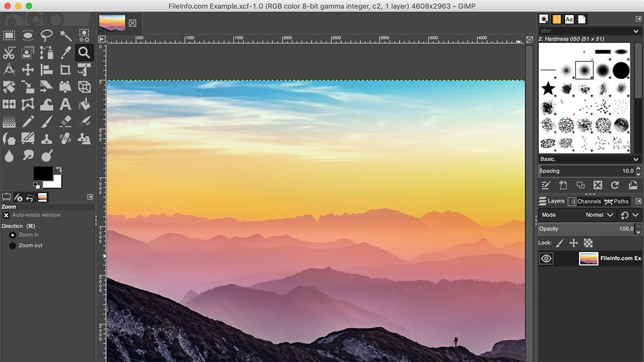This screenshot has height=362, width=644.
Task: Click the foreground black color swatch
Action: coord(43,173)
